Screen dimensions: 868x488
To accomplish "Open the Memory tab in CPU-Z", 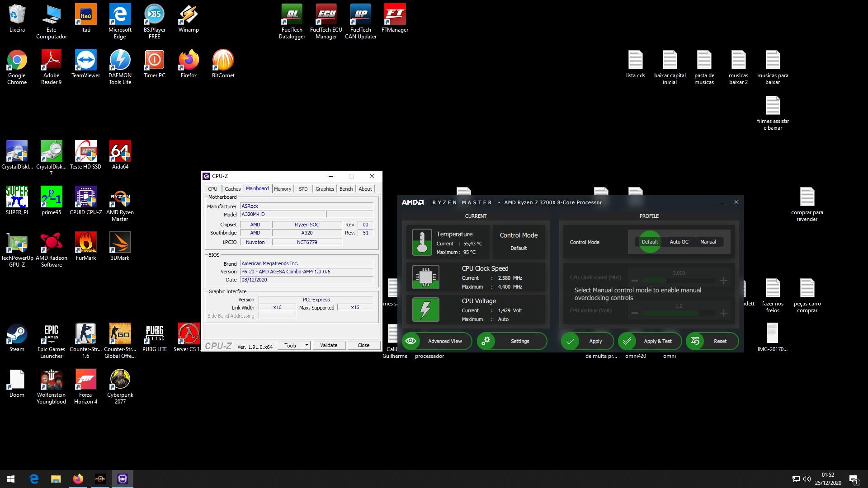I will click(x=283, y=189).
